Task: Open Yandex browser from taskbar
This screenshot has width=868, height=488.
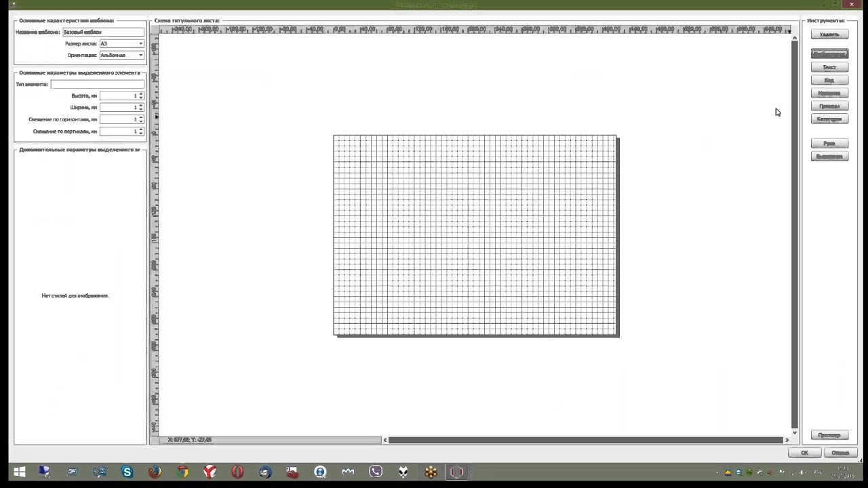Action: (x=210, y=472)
